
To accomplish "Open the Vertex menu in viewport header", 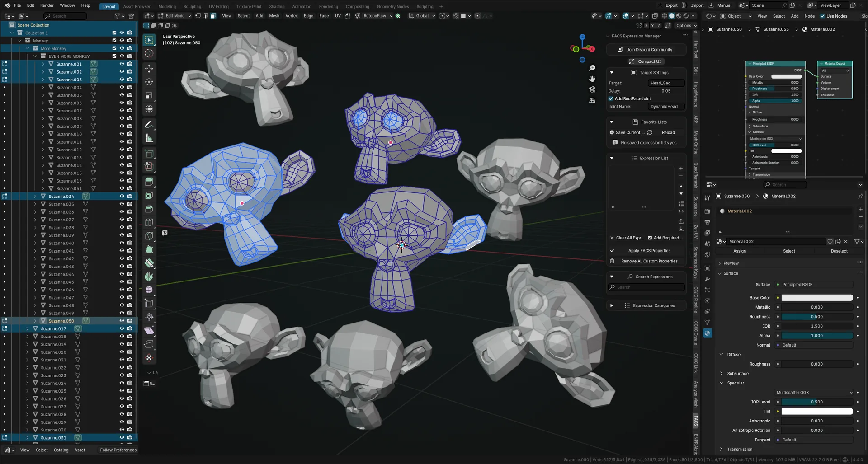I will (x=292, y=16).
